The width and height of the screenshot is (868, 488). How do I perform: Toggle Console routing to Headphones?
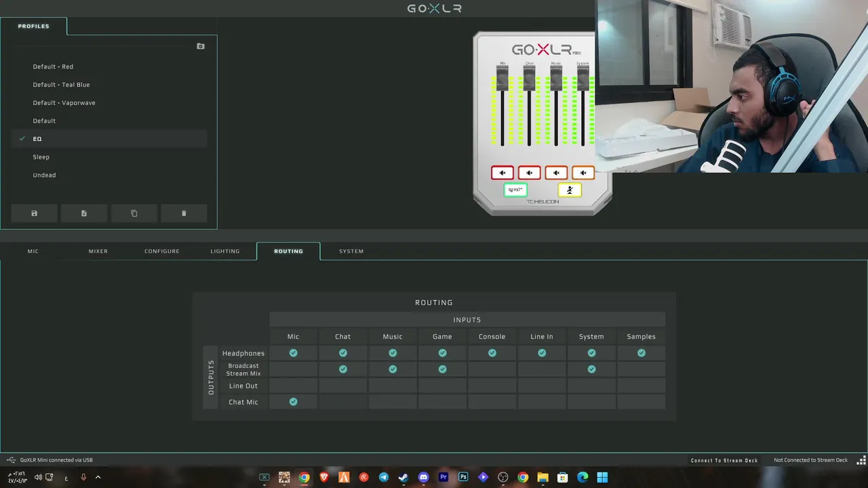coord(492,353)
